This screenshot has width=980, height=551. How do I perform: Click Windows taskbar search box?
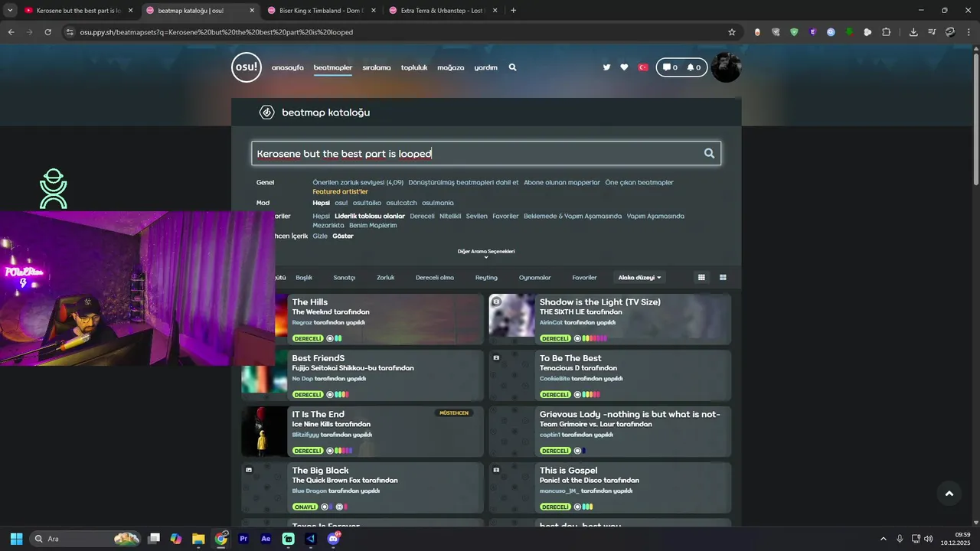coord(86,539)
